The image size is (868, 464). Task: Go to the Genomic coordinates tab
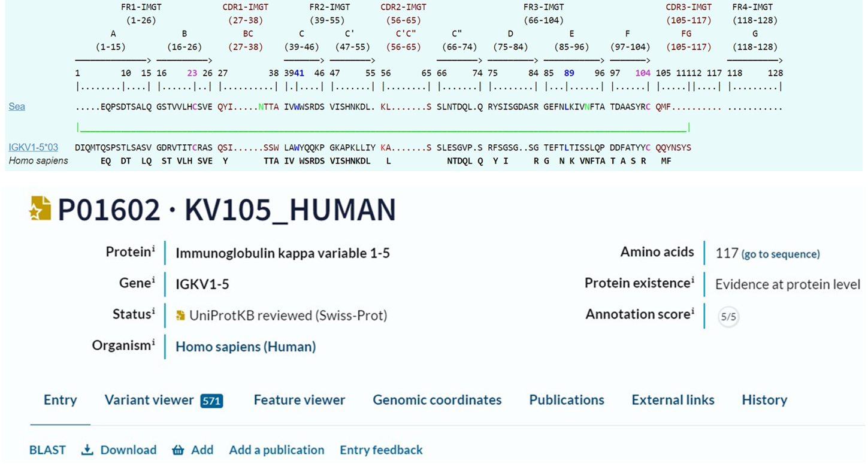pos(437,400)
